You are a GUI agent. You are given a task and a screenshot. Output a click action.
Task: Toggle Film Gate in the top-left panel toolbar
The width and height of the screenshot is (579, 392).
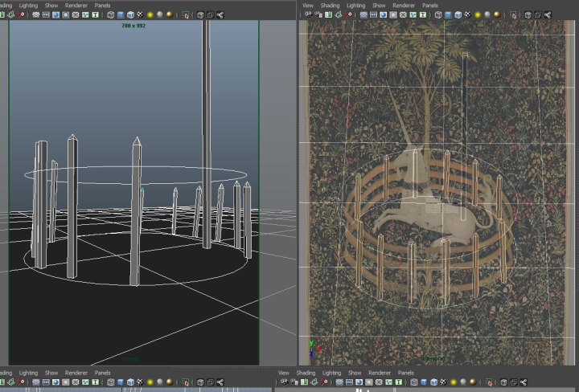tap(46, 14)
